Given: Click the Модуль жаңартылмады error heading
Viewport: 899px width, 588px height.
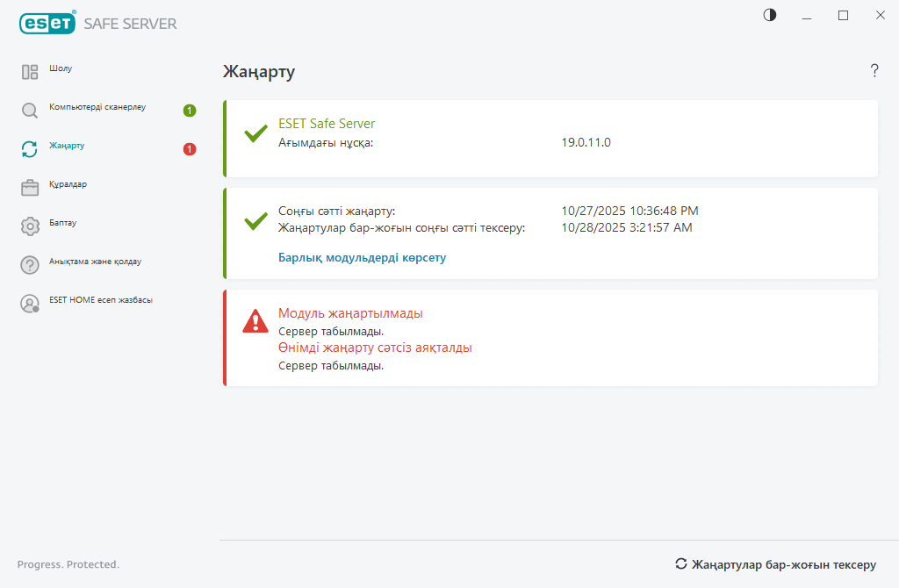Looking at the screenshot, I should coord(350,313).
